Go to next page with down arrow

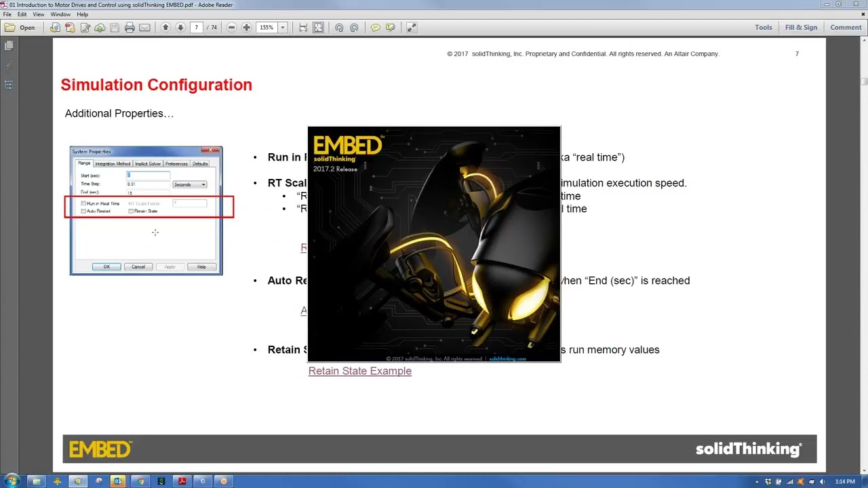pyautogui.click(x=180, y=28)
